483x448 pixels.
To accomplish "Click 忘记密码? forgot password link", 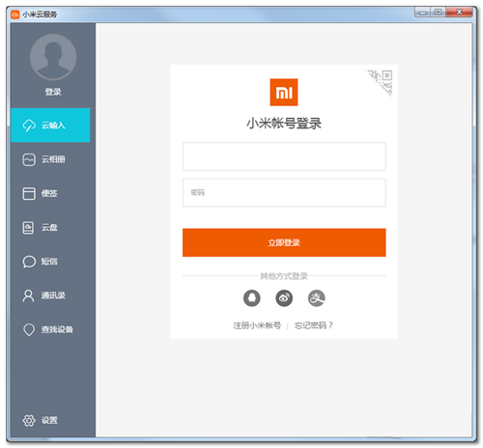I will (x=314, y=325).
